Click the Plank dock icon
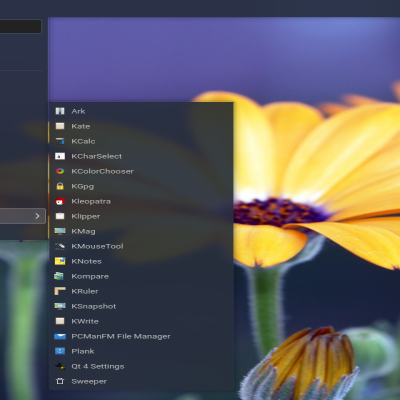 [60, 351]
